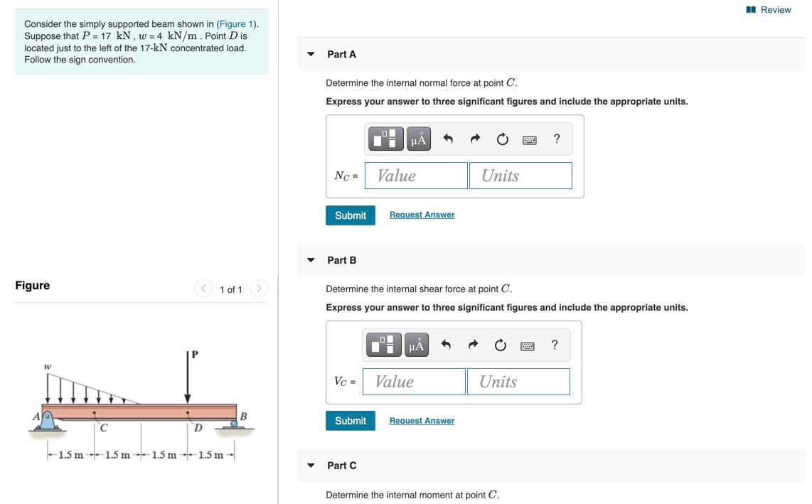812x504 pixels.
Task: Focus the Nc Value input field
Action: 417,176
